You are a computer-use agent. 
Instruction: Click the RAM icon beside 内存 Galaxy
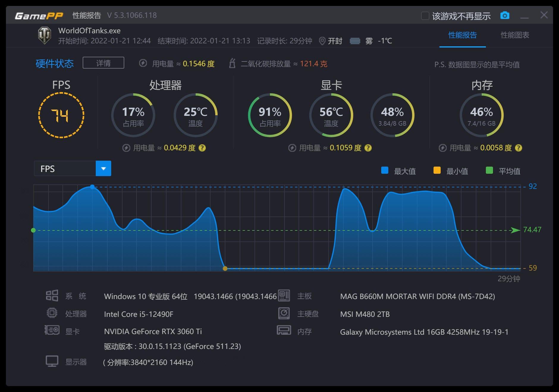(x=284, y=330)
